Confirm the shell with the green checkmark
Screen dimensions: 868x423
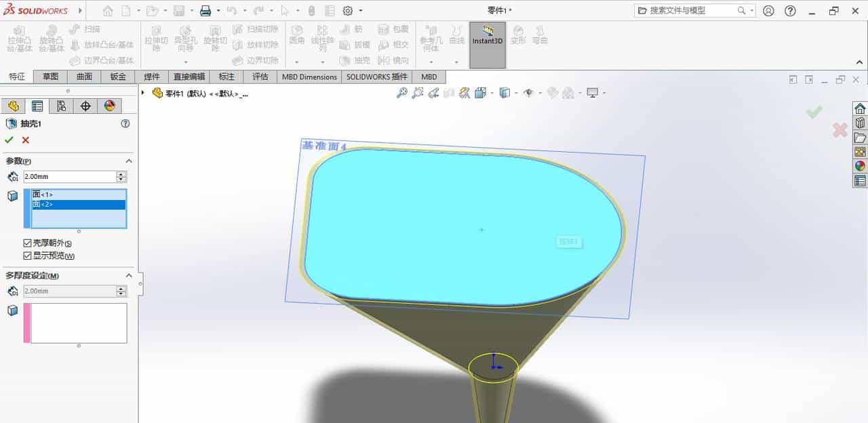pos(10,140)
